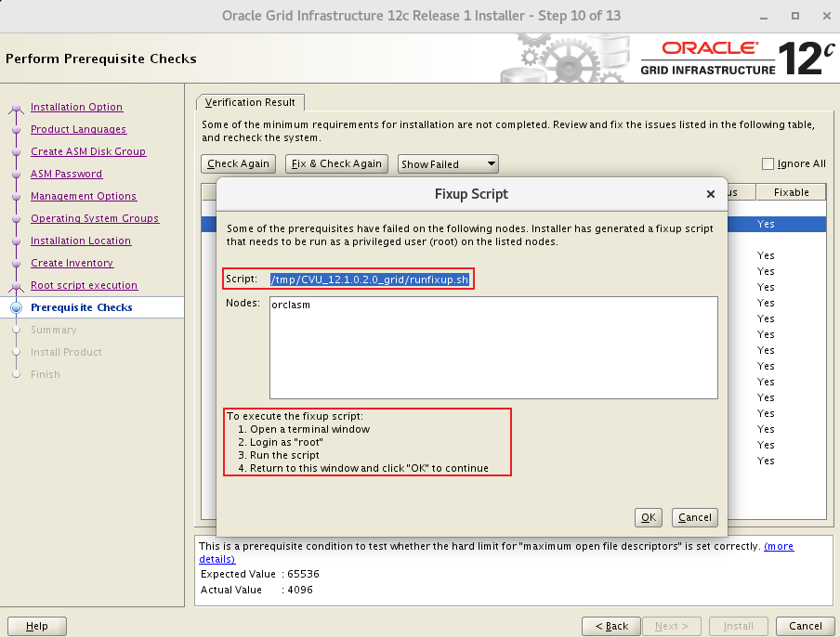Open the Product Languages step

click(x=78, y=129)
